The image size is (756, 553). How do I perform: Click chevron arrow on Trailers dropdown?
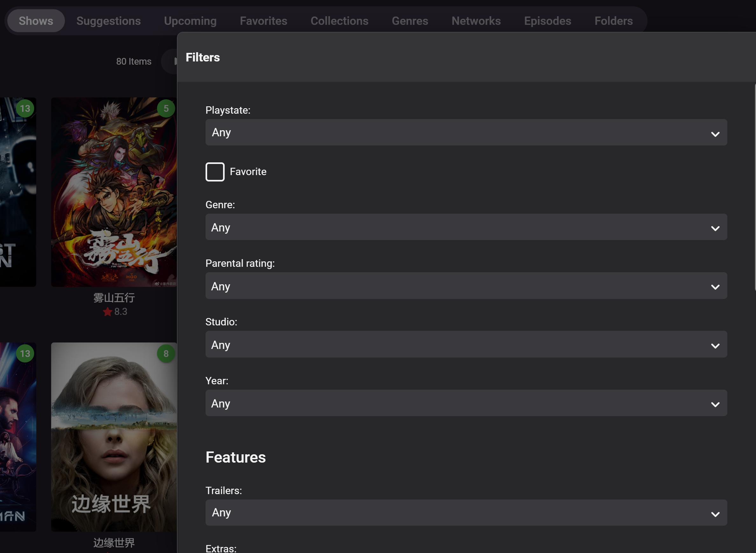[x=715, y=514]
